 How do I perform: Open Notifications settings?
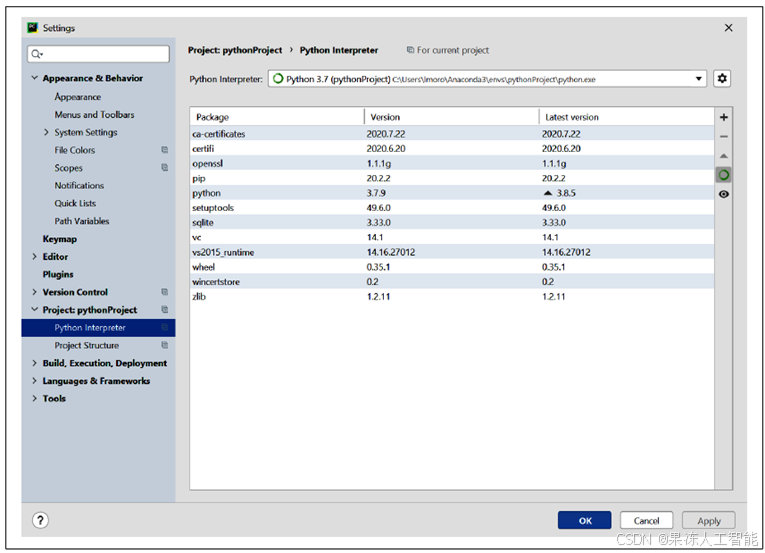click(x=79, y=185)
